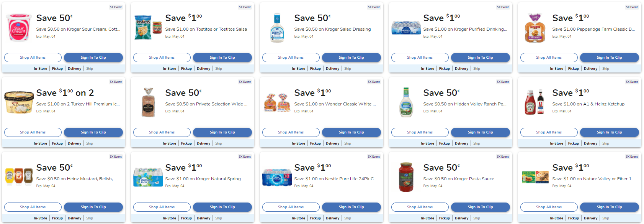Shop All Items for Tostitos coupon
The width and height of the screenshot is (644, 224).
(x=162, y=58)
